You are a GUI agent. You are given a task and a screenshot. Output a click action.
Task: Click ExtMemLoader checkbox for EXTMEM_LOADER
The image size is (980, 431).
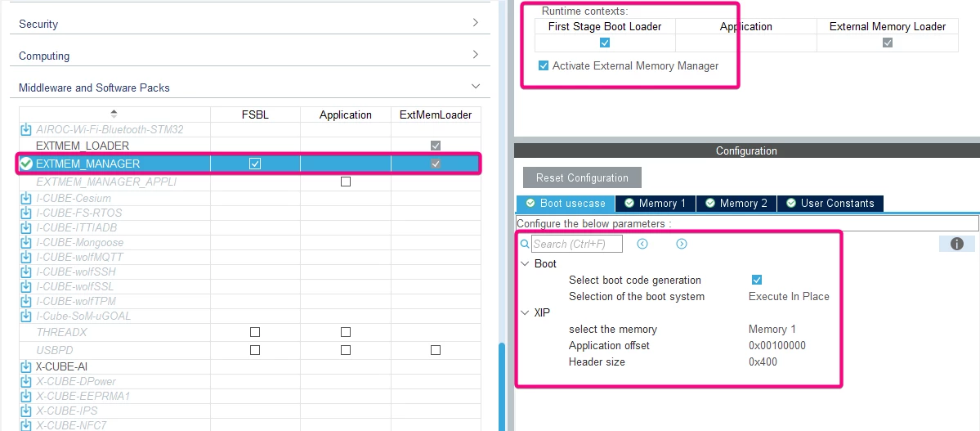436,145
